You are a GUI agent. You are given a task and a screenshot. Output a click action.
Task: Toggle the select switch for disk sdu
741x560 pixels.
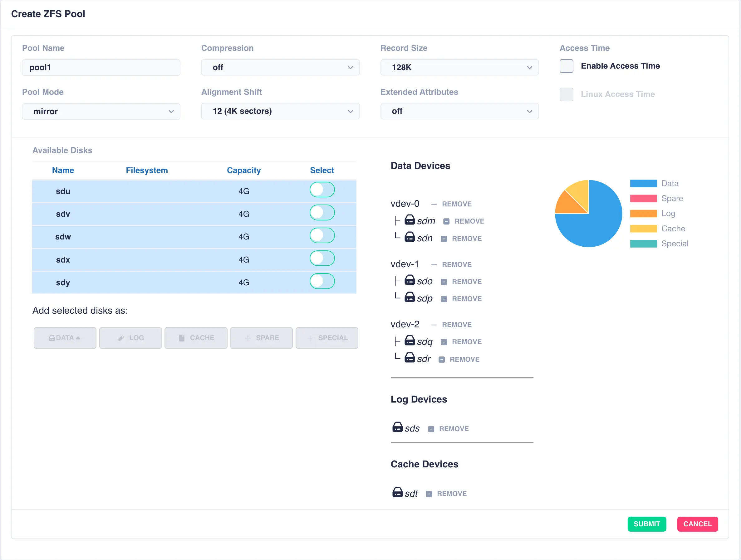pos(321,190)
